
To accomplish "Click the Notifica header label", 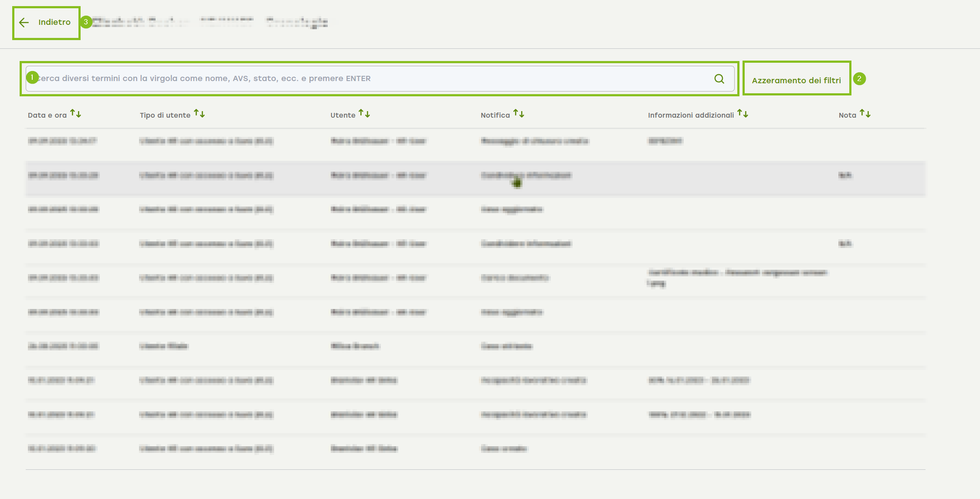I will click(495, 115).
